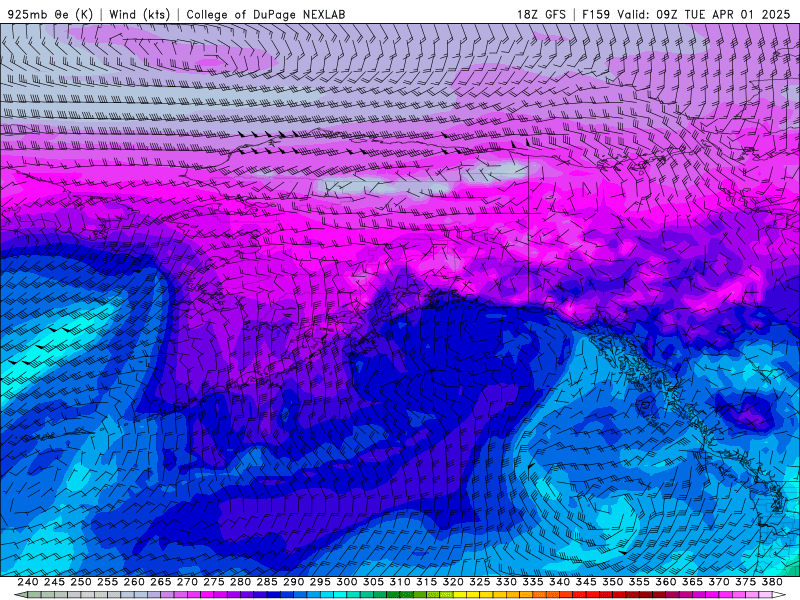Click the "F159" forecast hour text
This screenshot has height=600, width=800.
coord(596,14)
